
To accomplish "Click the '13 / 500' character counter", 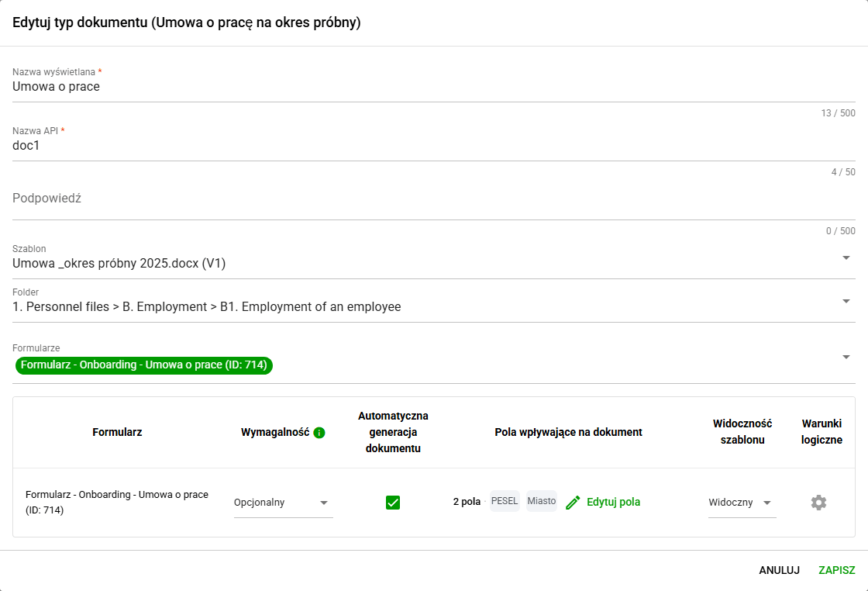I will (x=838, y=113).
